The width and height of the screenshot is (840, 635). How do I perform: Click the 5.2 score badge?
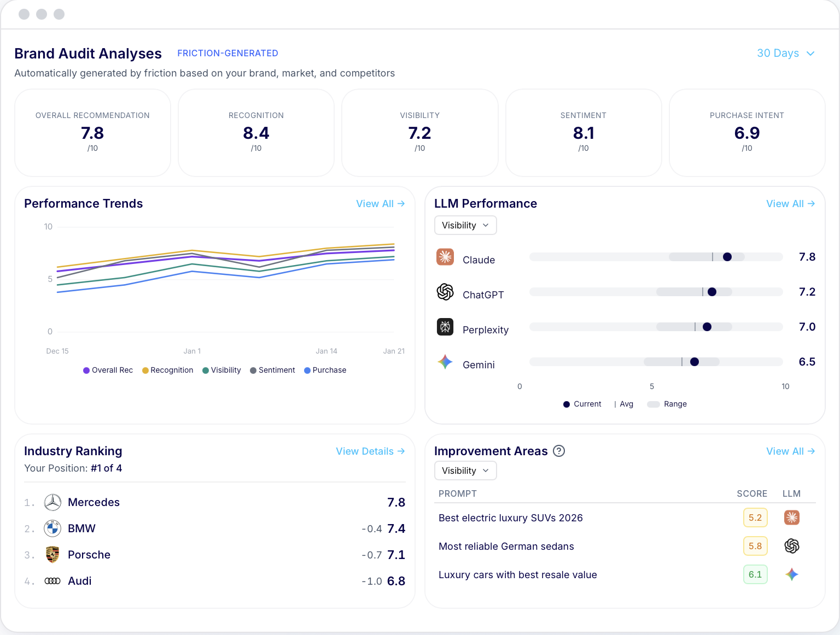tap(755, 518)
